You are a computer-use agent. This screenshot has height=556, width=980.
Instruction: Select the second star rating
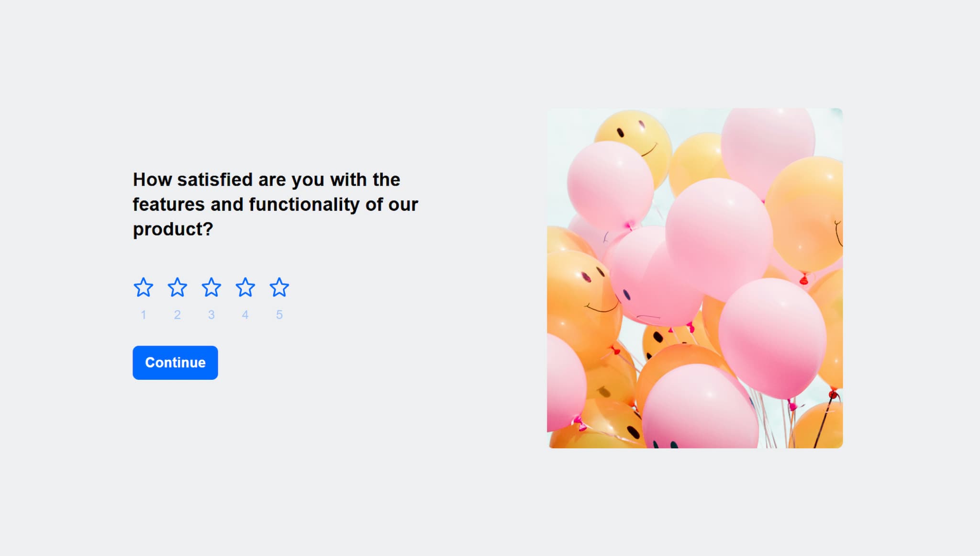click(x=177, y=287)
